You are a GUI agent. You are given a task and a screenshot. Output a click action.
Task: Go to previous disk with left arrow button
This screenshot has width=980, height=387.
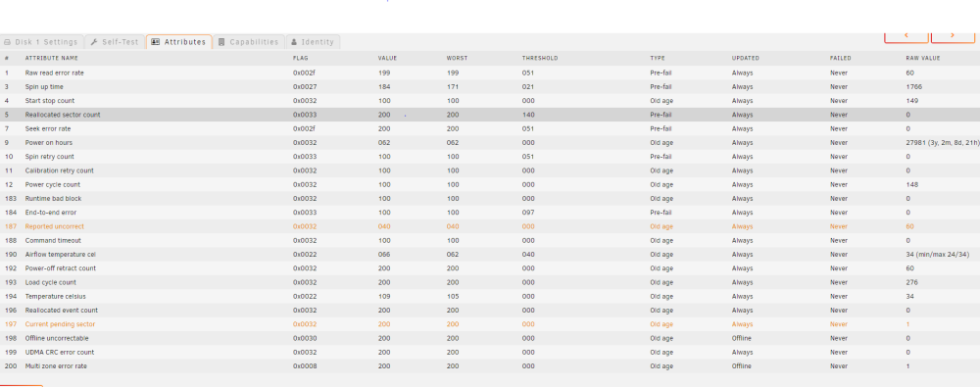click(x=906, y=36)
